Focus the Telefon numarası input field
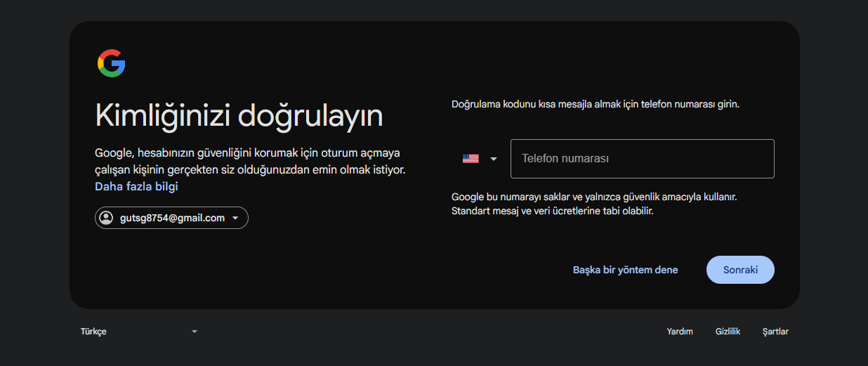This screenshot has width=868, height=366. (643, 159)
